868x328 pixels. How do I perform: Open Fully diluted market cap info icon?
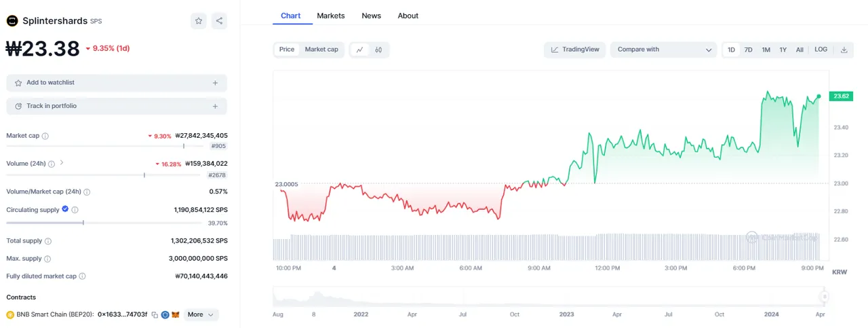(x=82, y=276)
